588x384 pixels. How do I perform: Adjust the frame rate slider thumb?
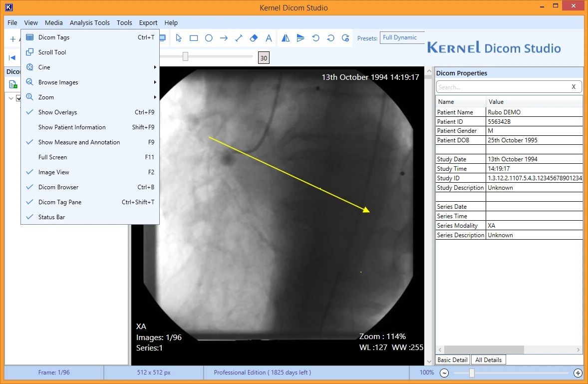coord(185,56)
